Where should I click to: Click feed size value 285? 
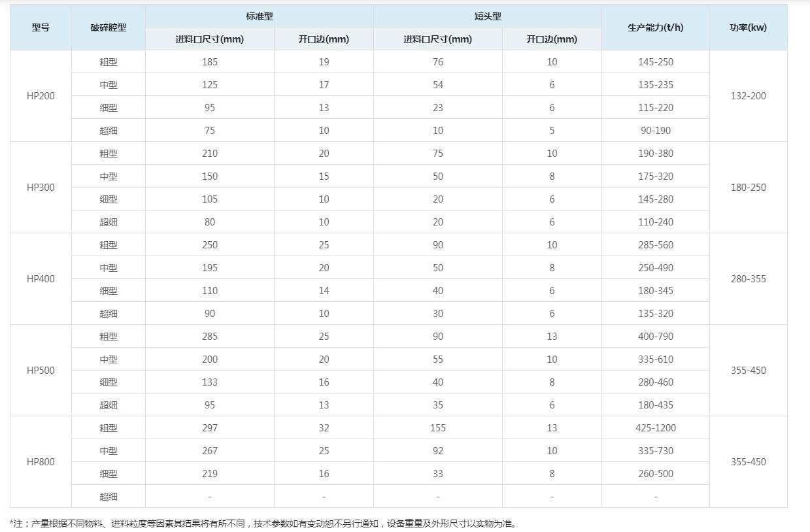pos(210,337)
